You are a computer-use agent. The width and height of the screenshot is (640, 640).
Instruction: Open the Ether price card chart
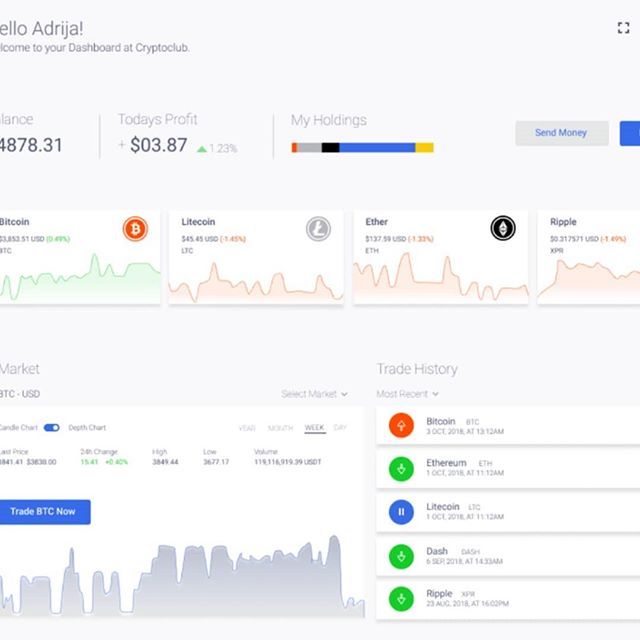pos(440,277)
